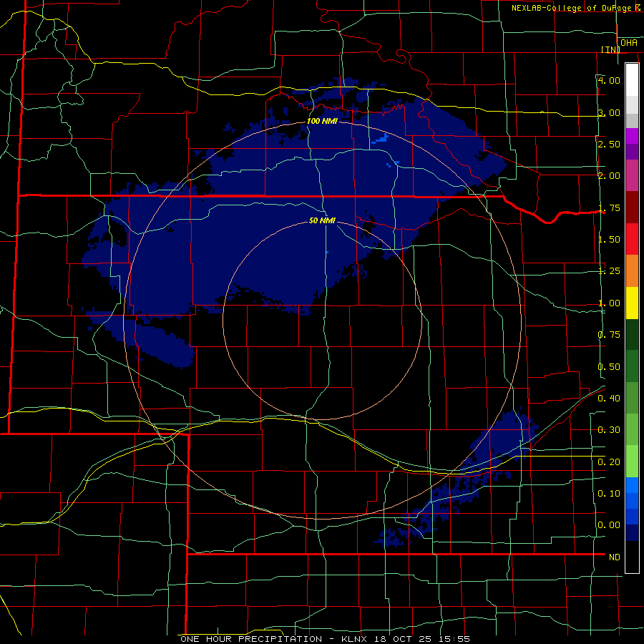
Task: Select the 2.50 legend value
Action: tap(609, 144)
